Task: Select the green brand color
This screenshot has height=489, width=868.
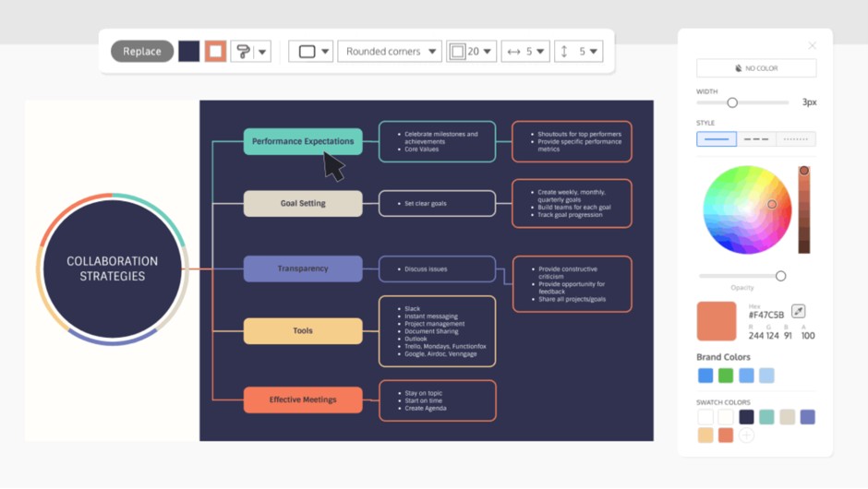Action: [x=726, y=376]
